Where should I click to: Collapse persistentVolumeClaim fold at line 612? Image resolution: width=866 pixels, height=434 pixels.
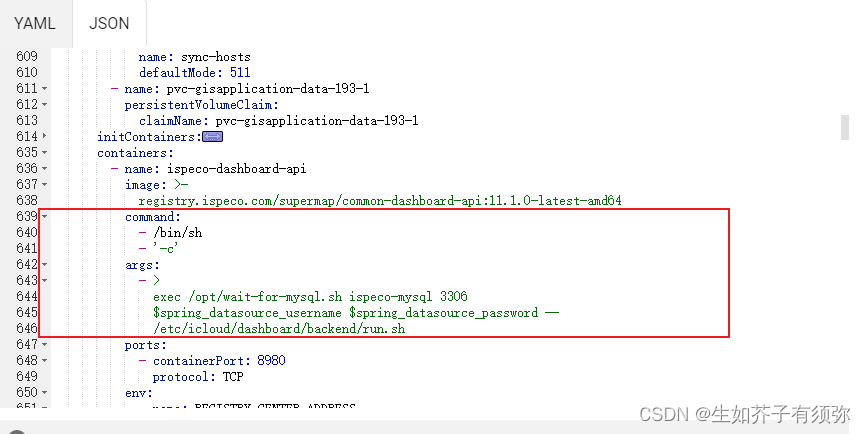coord(44,104)
